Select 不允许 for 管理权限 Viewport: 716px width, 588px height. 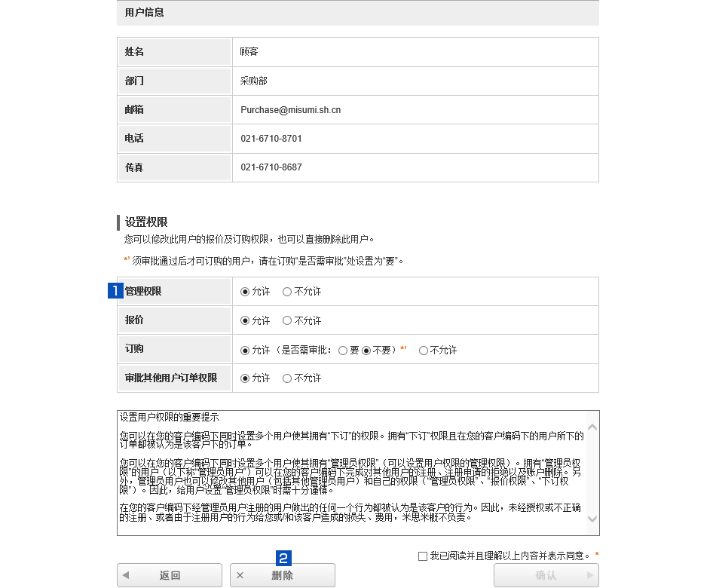click(286, 292)
